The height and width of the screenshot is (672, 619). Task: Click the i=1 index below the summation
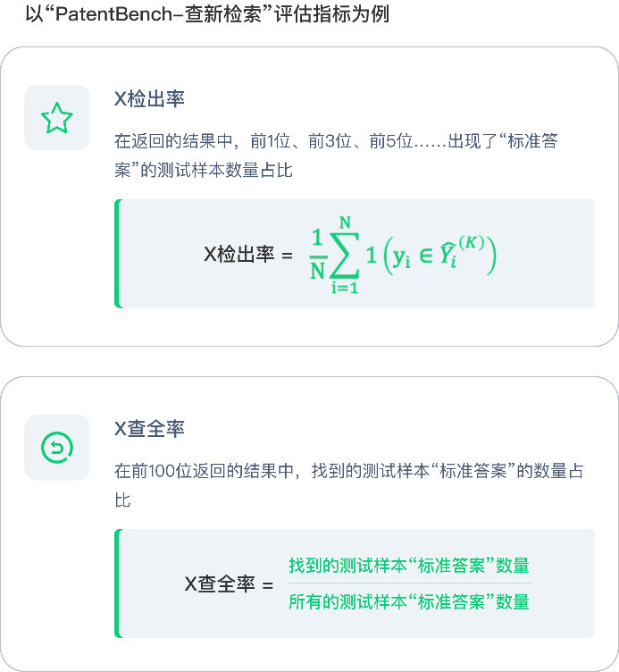(344, 289)
